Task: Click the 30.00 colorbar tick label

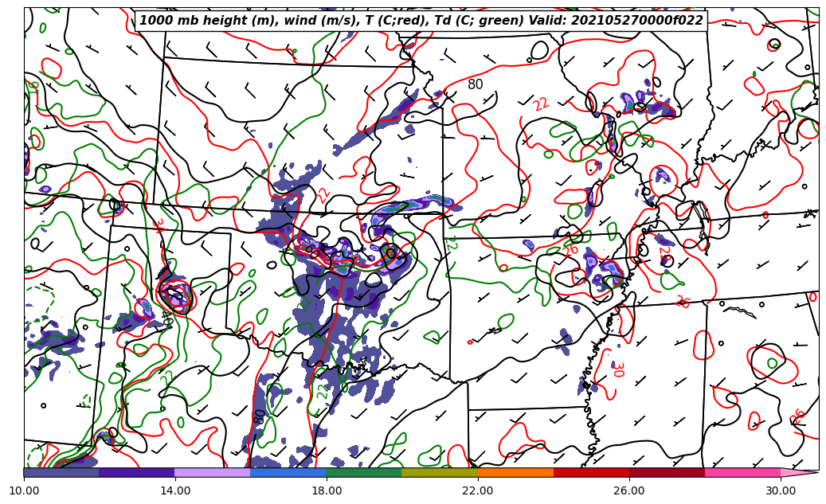Action: click(x=781, y=490)
